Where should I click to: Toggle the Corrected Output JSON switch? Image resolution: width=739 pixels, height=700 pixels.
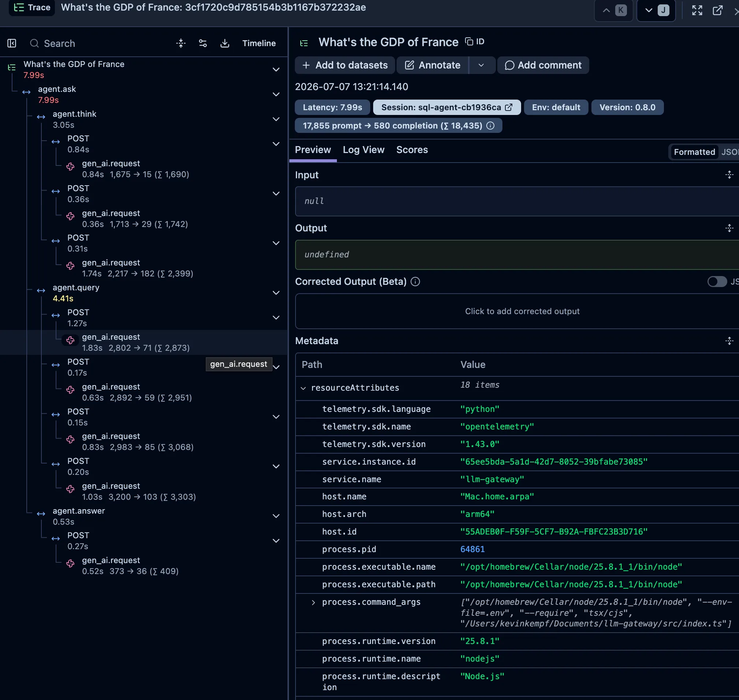tap(717, 282)
